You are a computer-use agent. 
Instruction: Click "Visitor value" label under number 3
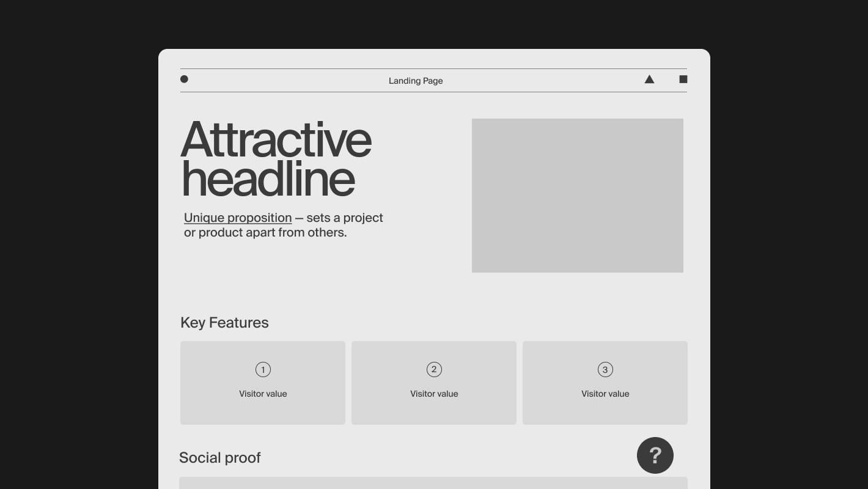pyautogui.click(x=605, y=394)
